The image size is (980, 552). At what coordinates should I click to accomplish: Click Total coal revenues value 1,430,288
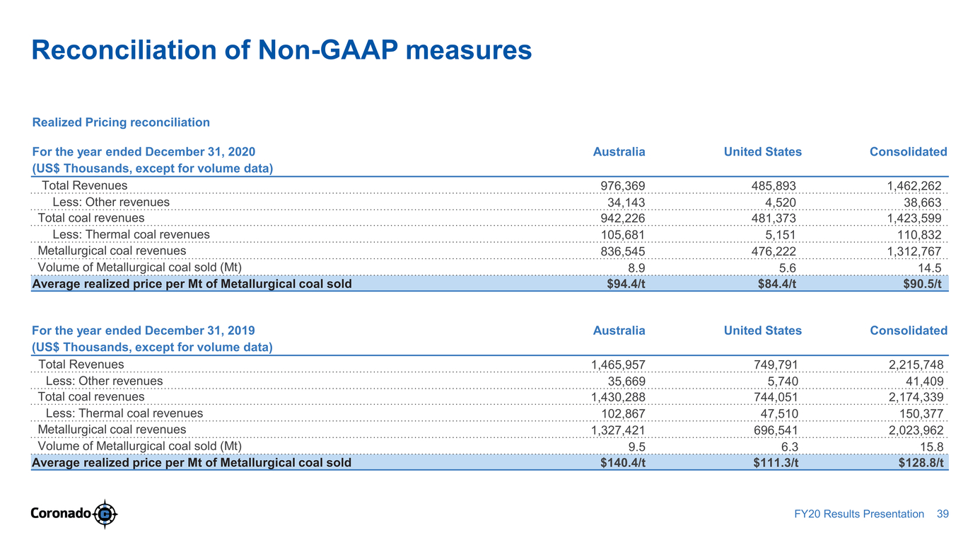618,398
